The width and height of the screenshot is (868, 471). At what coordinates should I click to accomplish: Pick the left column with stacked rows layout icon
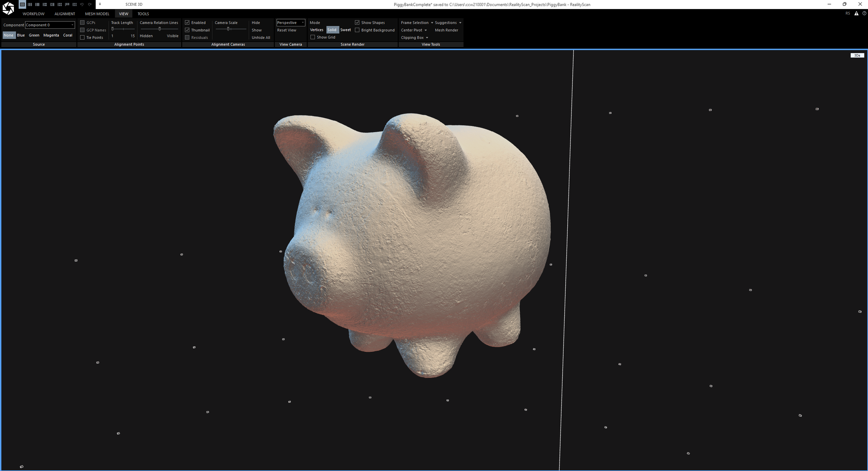45,5
